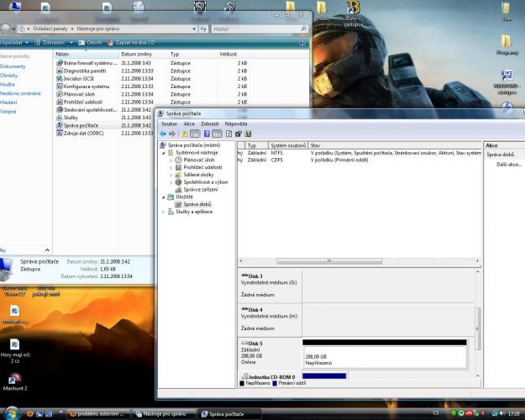Click the Up one level folder icon
This screenshot has width=525, height=420.
coord(185,134)
